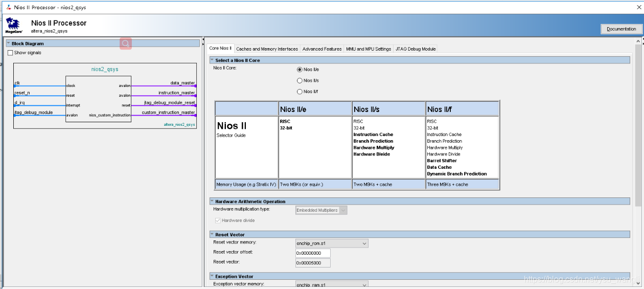Click the jtag_debug_module input signal label

(34, 113)
